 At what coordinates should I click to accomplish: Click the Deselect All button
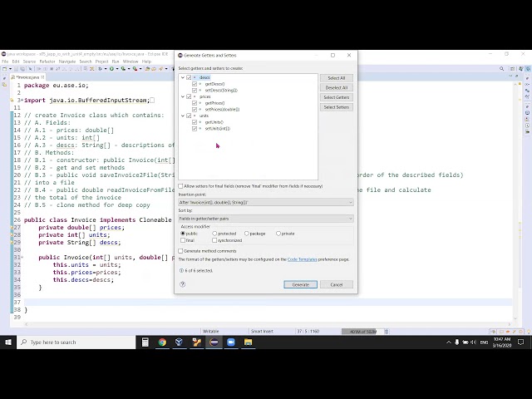point(336,87)
